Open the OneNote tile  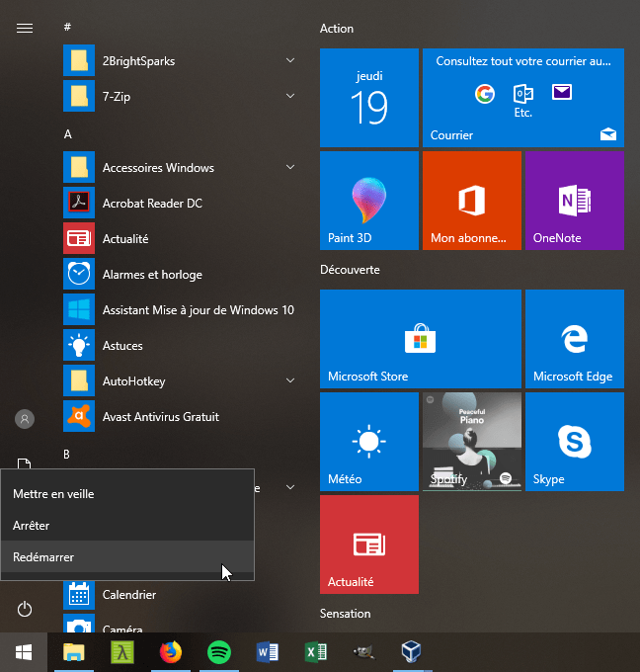pos(575,201)
